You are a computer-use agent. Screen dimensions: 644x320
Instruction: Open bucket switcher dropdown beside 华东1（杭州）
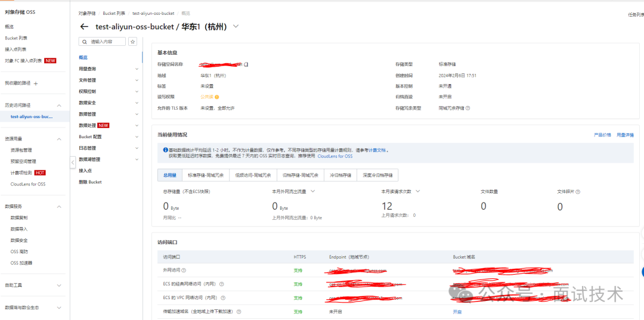(x=236, y=26)
